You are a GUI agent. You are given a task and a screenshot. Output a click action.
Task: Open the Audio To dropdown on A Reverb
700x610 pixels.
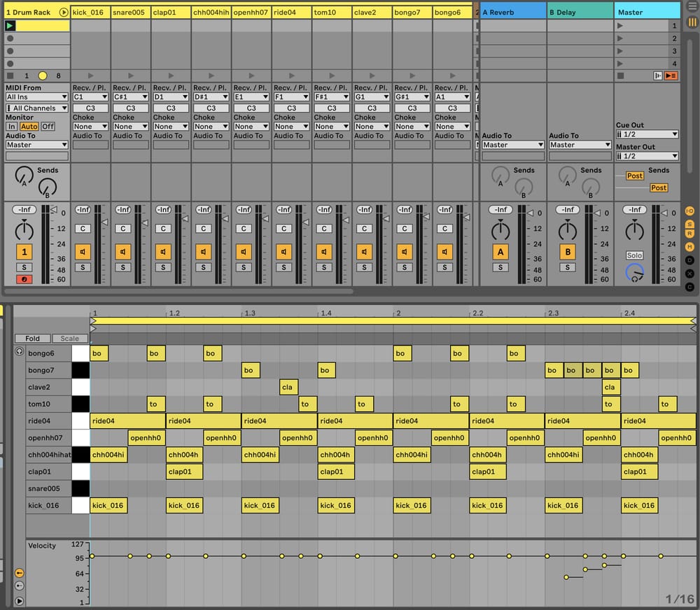[x=511, y=145]
